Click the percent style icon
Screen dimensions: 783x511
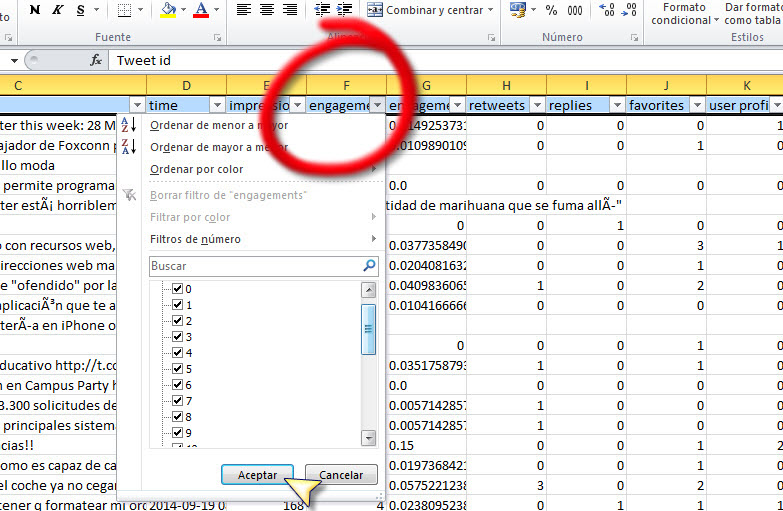552,10
